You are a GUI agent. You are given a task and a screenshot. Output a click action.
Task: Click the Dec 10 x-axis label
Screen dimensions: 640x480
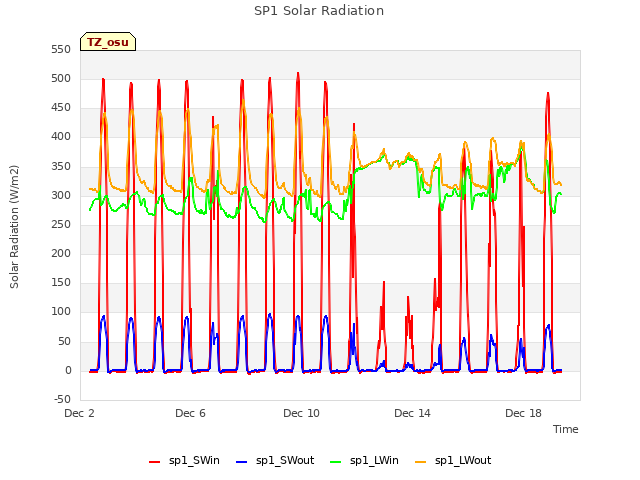(302, 413)
